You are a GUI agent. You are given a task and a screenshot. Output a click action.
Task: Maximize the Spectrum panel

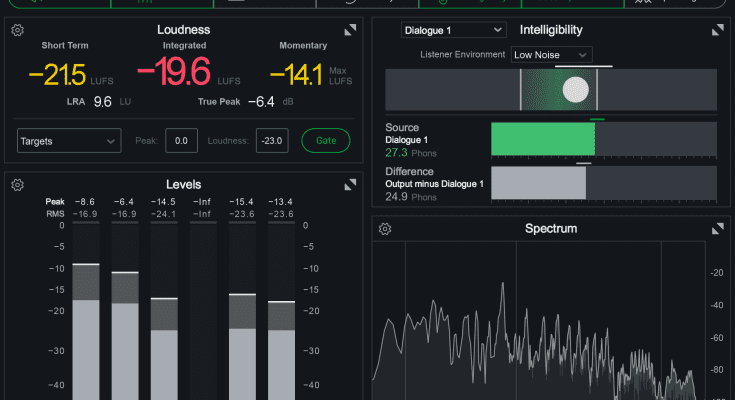tap(716, 229)
